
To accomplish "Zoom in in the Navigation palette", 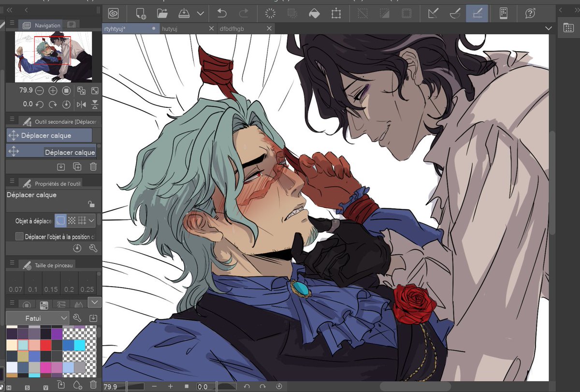I will click(x=53, y=91).
